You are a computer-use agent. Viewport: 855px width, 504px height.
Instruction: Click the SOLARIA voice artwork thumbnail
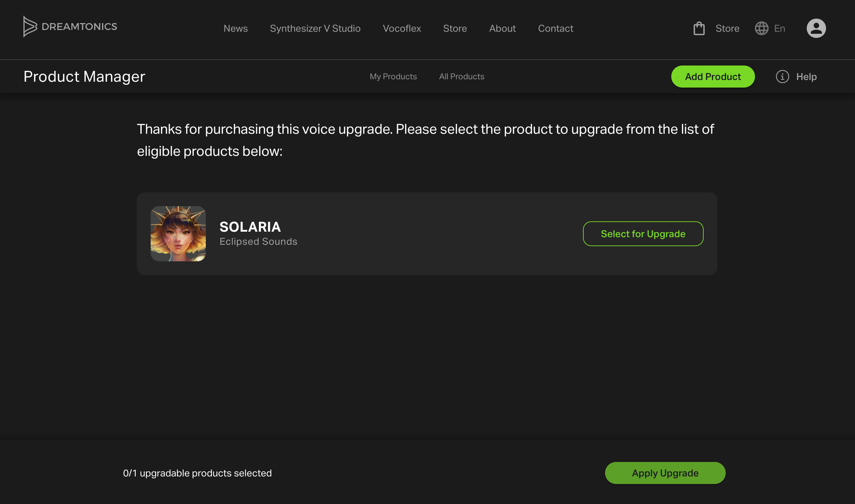click(178, 234)
